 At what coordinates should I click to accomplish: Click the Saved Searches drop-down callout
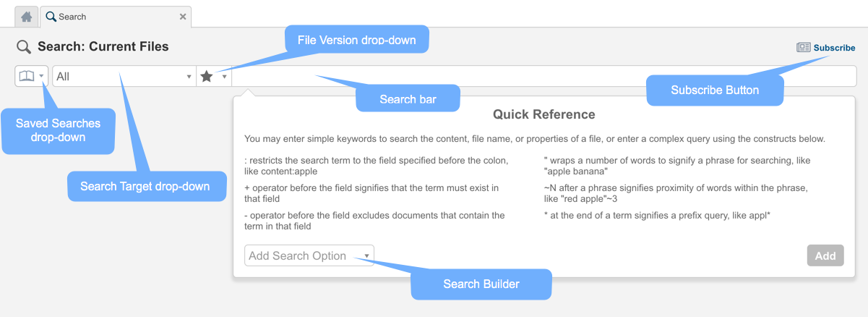click(x=58, y=130)
